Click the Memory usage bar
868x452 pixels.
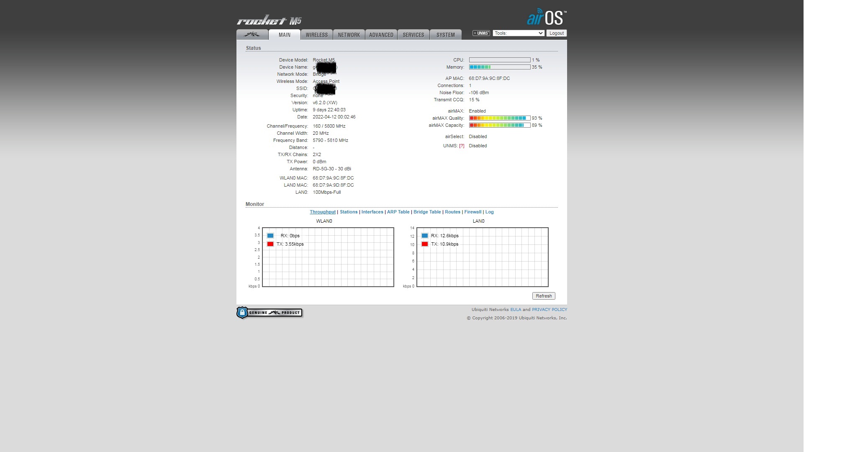500,67
